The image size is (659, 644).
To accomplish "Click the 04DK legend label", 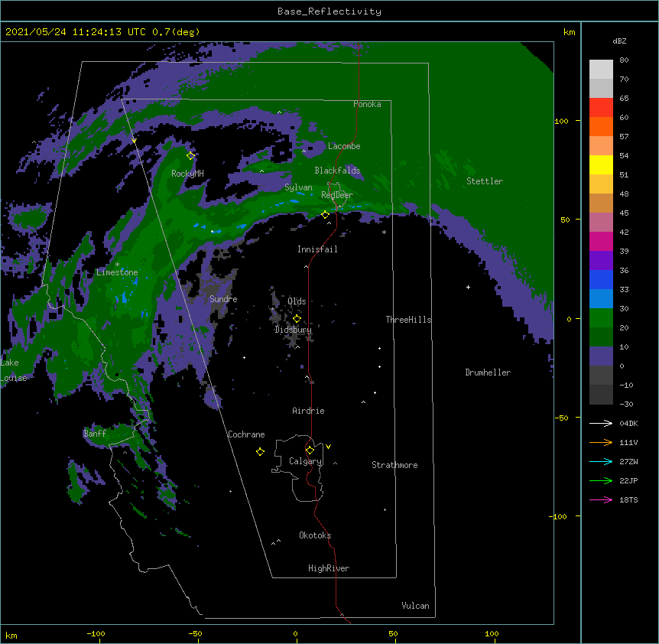I will pyautogui.click(x=628, y=423).
